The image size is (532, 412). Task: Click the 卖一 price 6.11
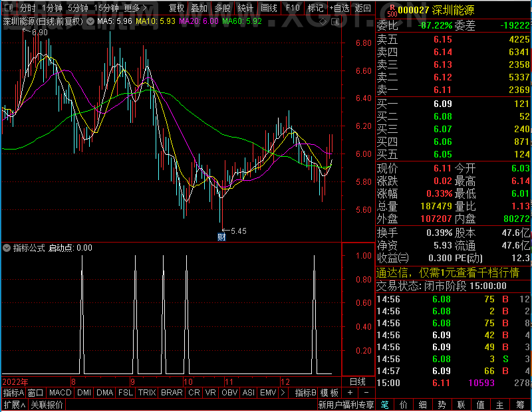click(x=443, y=90)
